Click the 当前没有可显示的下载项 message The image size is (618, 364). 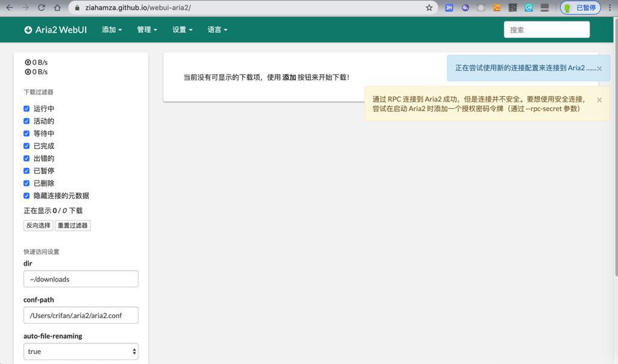pyautogui.click(x=266, y=77)
